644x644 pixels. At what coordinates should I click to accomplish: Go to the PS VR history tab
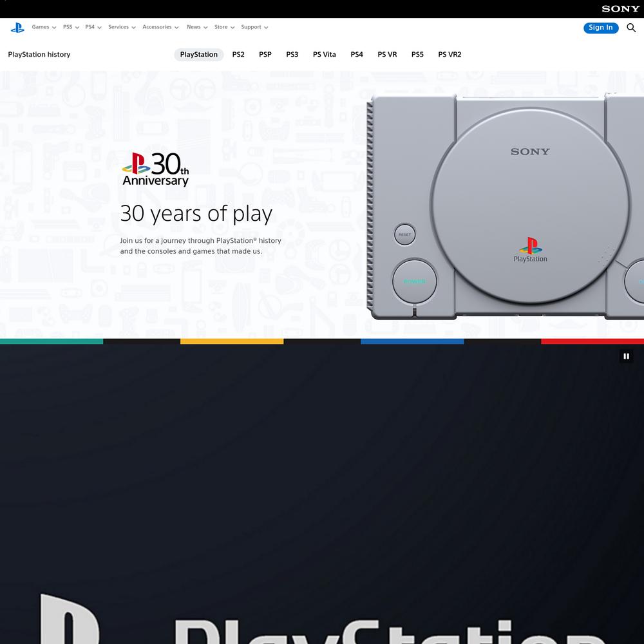(x=387, y=55)
